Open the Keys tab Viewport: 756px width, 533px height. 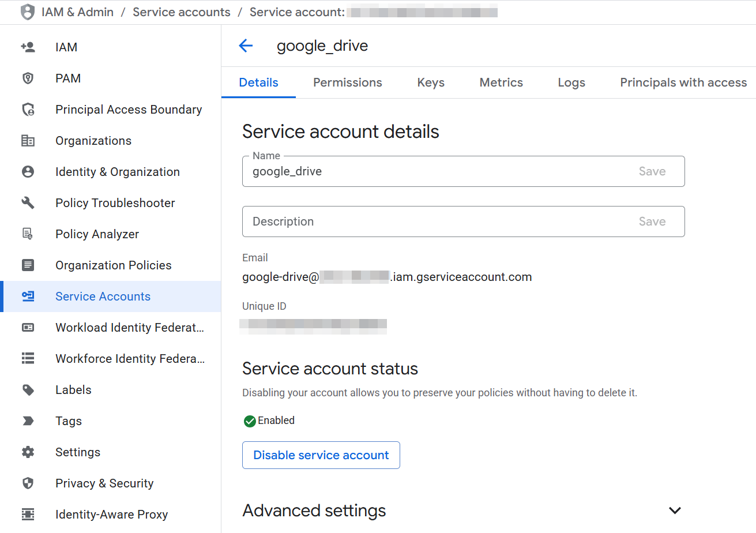click(x=430, y=82)
